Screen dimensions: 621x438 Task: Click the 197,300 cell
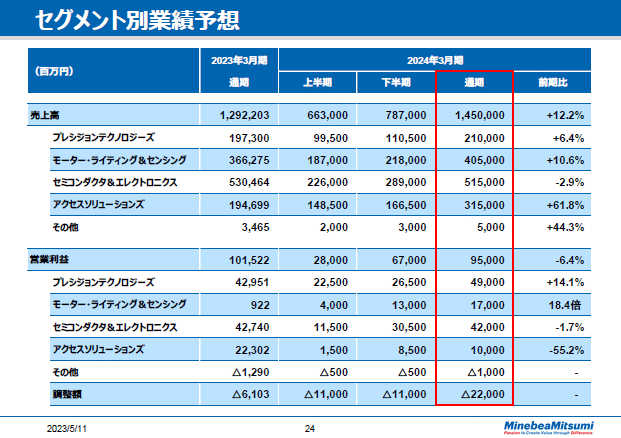coord(249,138)
